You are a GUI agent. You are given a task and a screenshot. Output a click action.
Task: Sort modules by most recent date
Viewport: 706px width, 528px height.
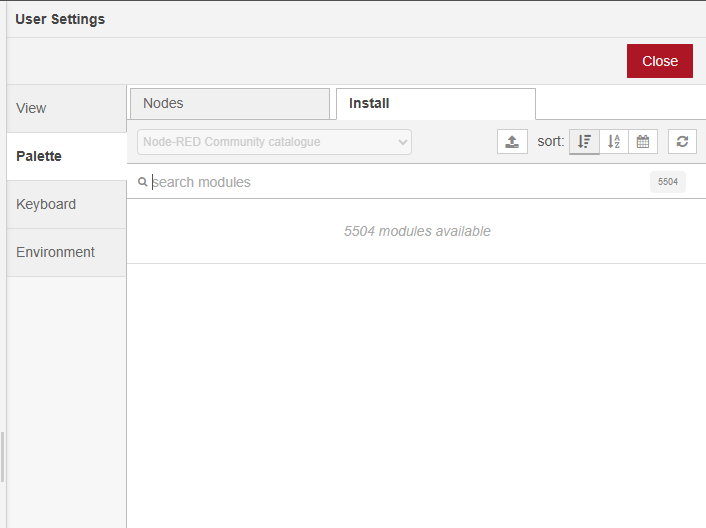643,142
